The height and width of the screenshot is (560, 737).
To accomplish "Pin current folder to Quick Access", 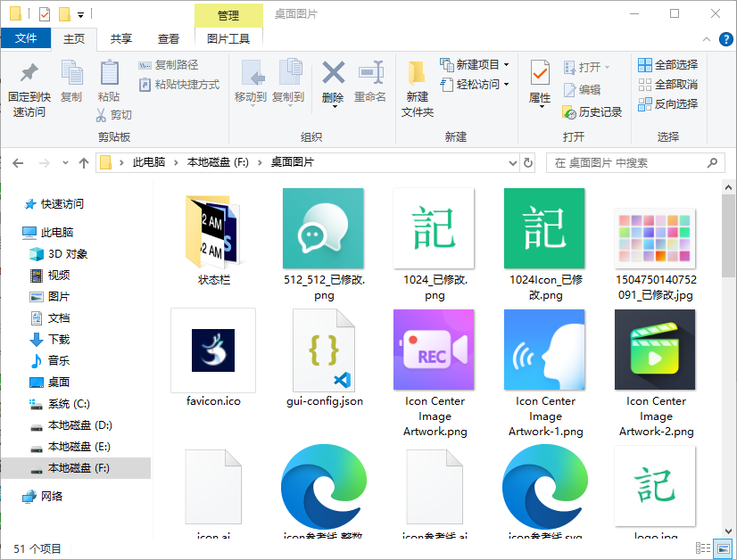I will tap(28, 85).
